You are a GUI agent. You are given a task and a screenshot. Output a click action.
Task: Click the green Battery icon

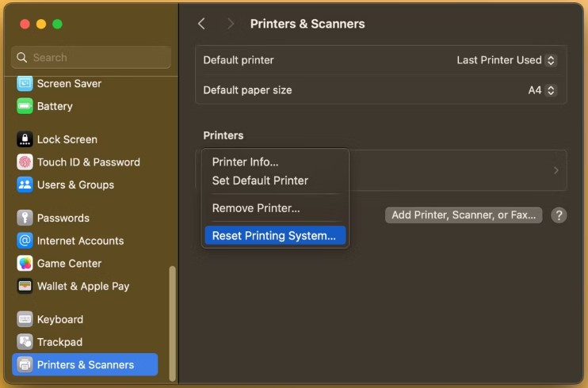pyautogui.click(x=25, y=106)
